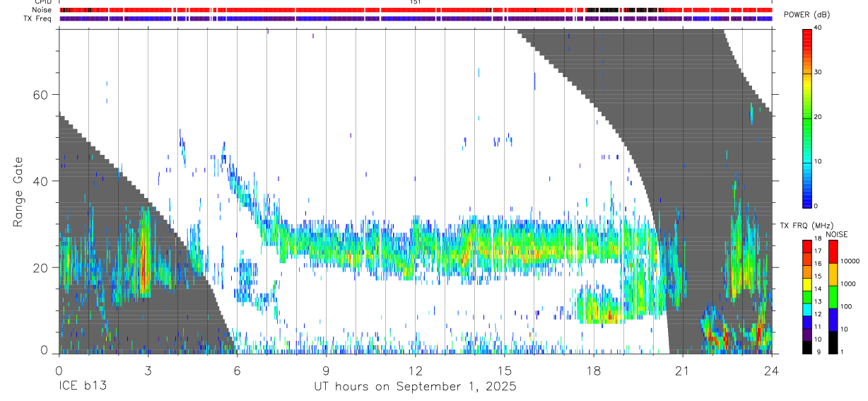Click the UT hours on September 1, 2025 title
The height and width of the screenshot is (401, 868).
(415, 386)
